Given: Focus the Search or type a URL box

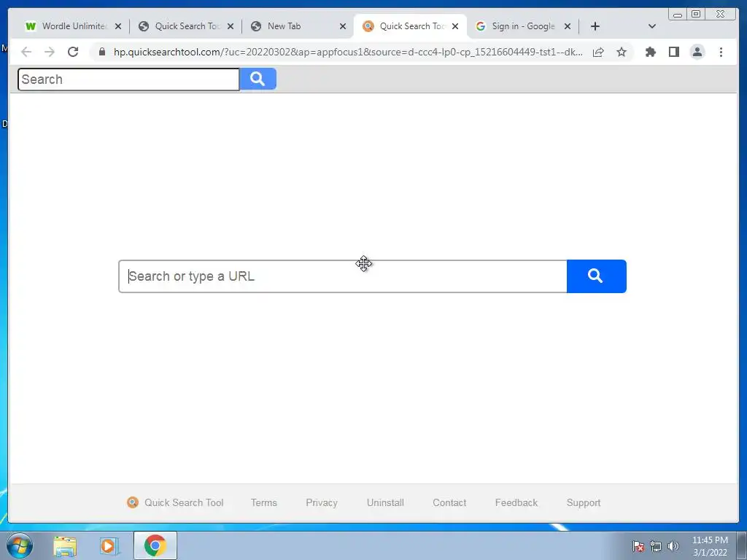Looking at the screenshot, I should (x=343, y=276).
